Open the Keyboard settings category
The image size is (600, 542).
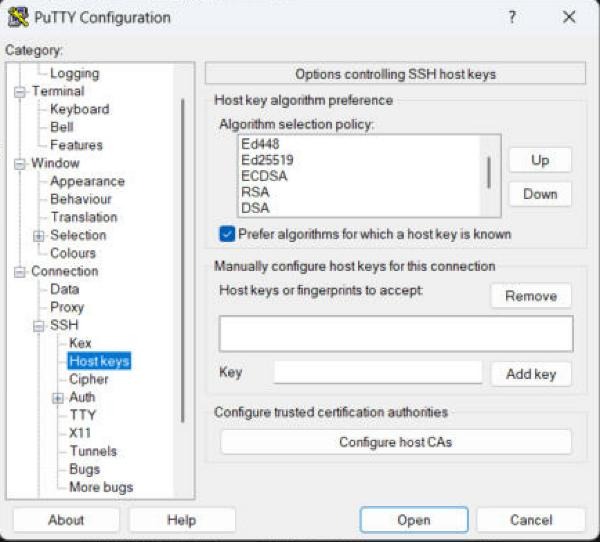[x=80, y=109]
